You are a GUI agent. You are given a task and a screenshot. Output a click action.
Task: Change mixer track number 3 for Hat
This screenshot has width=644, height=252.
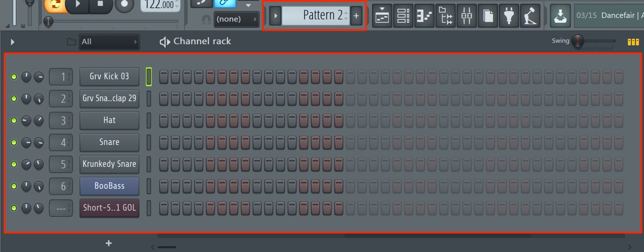coord(61,120)
